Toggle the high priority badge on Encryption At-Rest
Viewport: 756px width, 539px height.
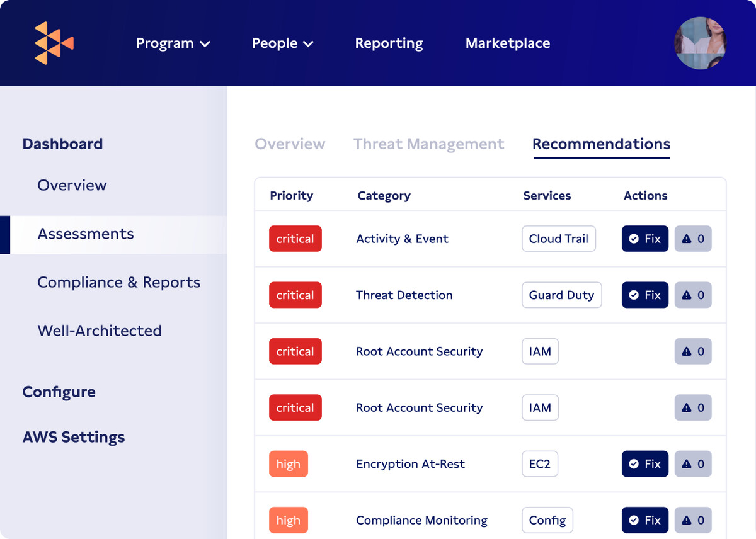[289, 464]
